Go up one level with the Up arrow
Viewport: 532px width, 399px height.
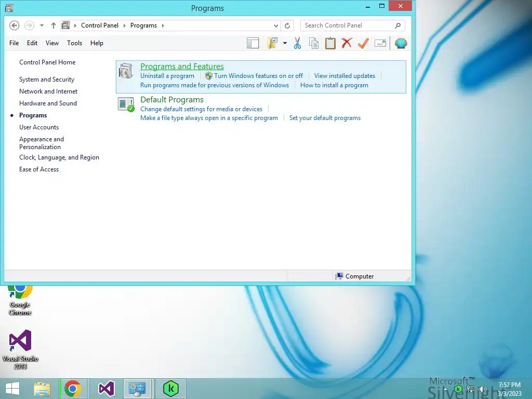(x=54, y=25)
